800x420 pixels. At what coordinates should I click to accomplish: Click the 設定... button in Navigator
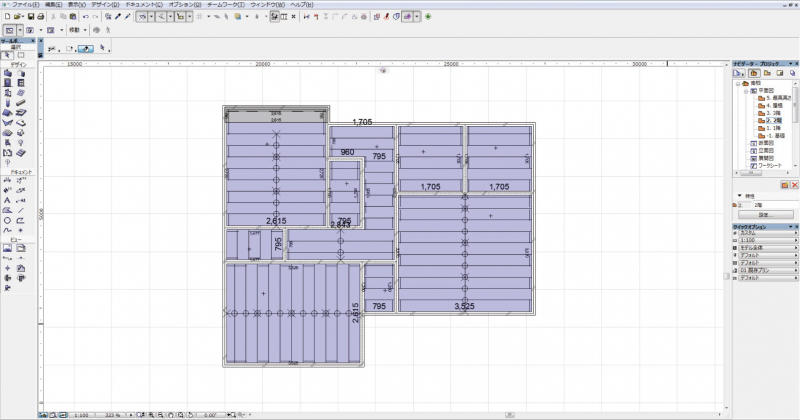click(x=765, y=215)
